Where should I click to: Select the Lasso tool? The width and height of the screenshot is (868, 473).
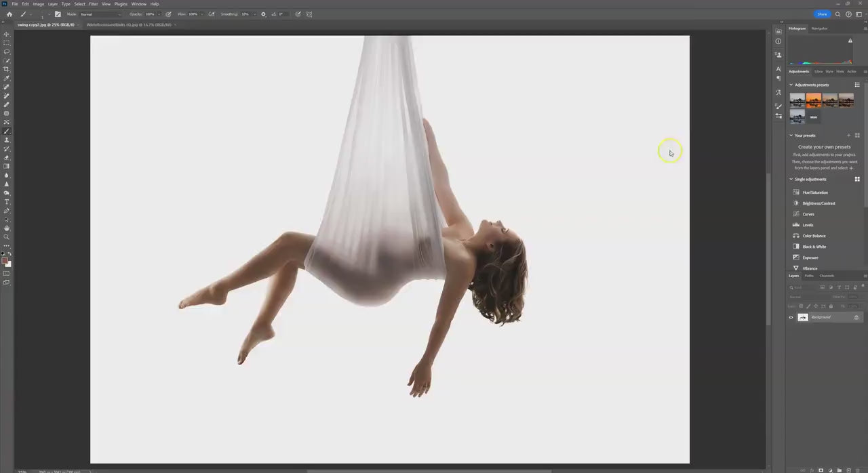click(x=7, y=52)
